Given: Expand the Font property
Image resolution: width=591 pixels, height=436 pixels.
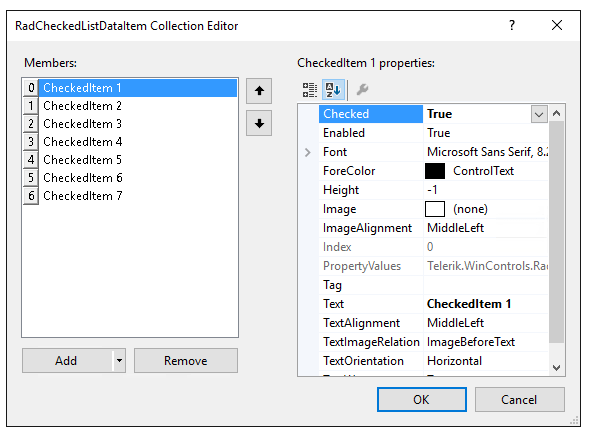Looking at the screenshot, I should pos(308,152).
